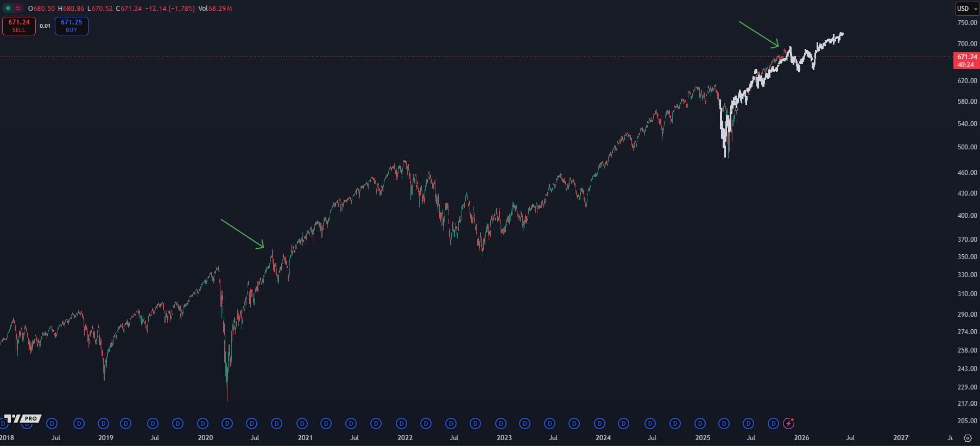This screenshot has width=980, height=446.
Task: Click the 2026 label on time axis
Action: 801,437
